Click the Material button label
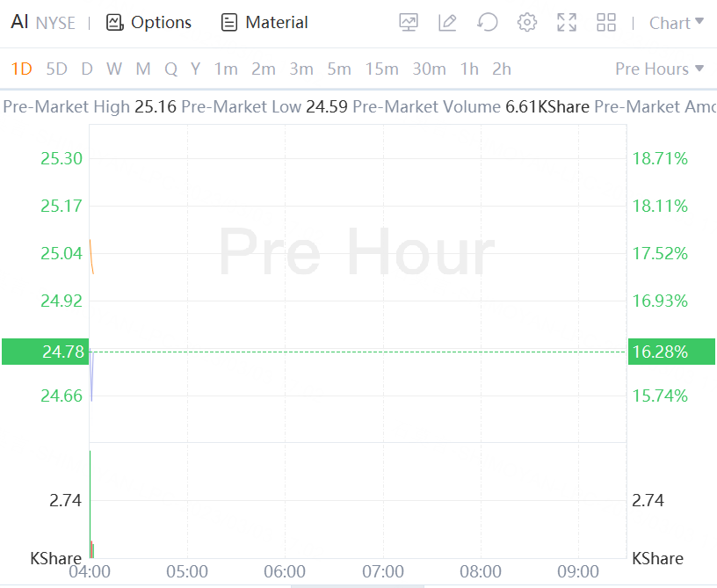The height and width of the screenshot is (588, 717). coord(277,23)
